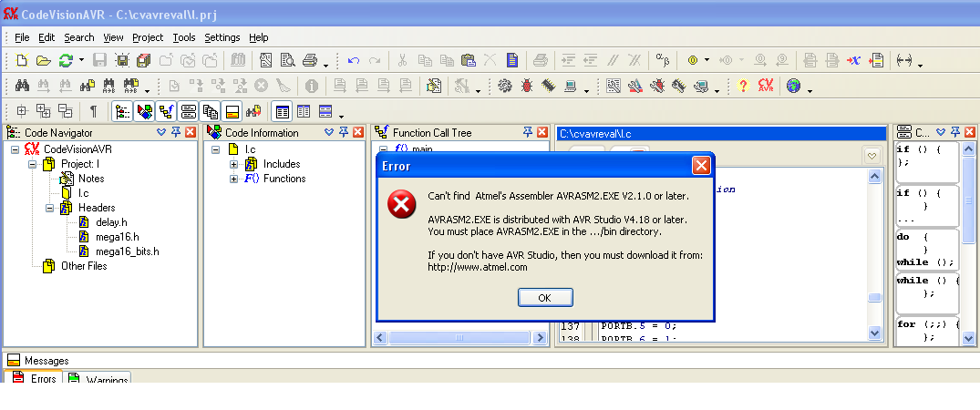The height and width of the screenshot is (410, 980).
Task: Select delay.h header file
Action: point(112,222)
